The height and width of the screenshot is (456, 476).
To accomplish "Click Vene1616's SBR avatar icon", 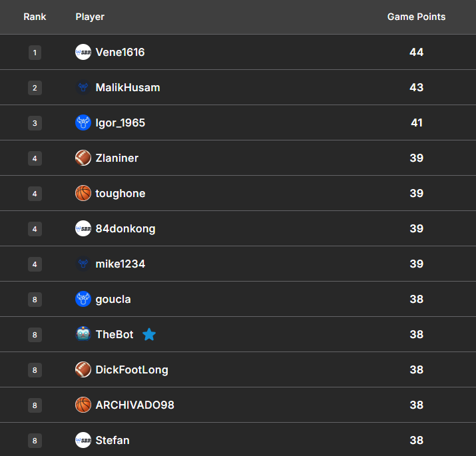I will 83,52.
